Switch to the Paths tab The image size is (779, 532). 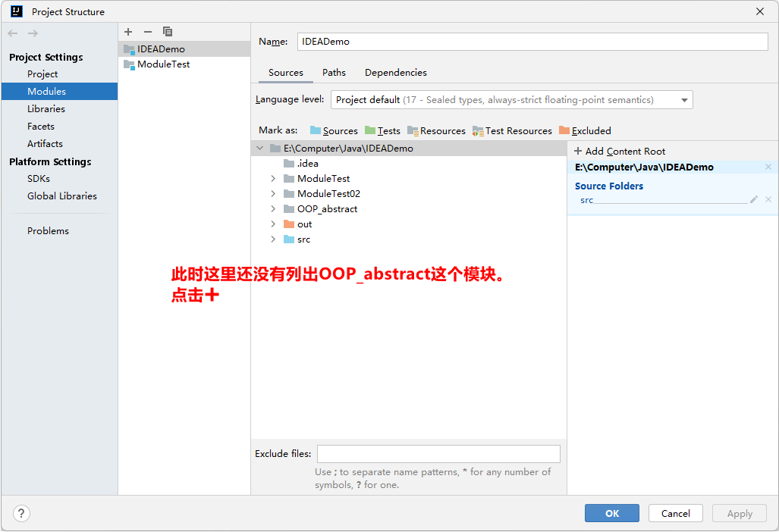(334, 73)
